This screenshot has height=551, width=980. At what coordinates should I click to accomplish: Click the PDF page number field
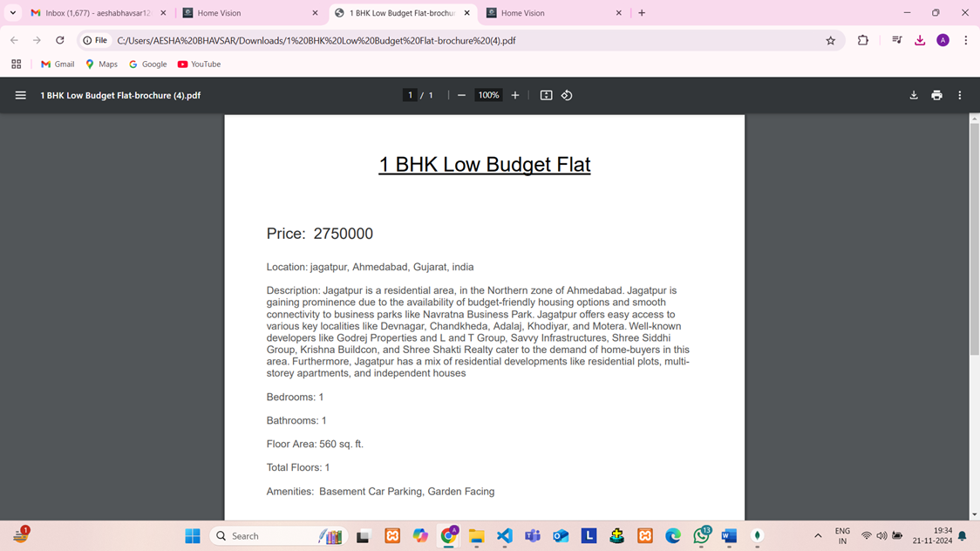[410, 95]
